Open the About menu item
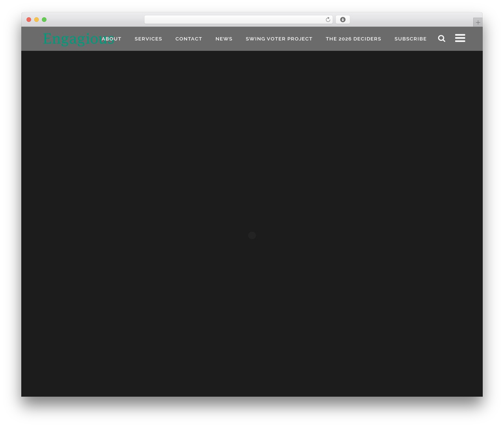Viewport: 504px width, 427px height. [111, 39]
